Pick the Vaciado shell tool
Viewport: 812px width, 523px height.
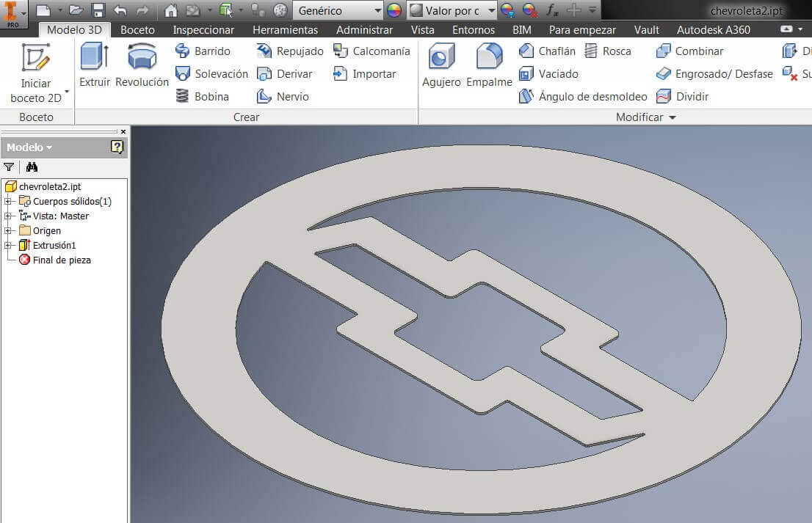pos(548,74)
